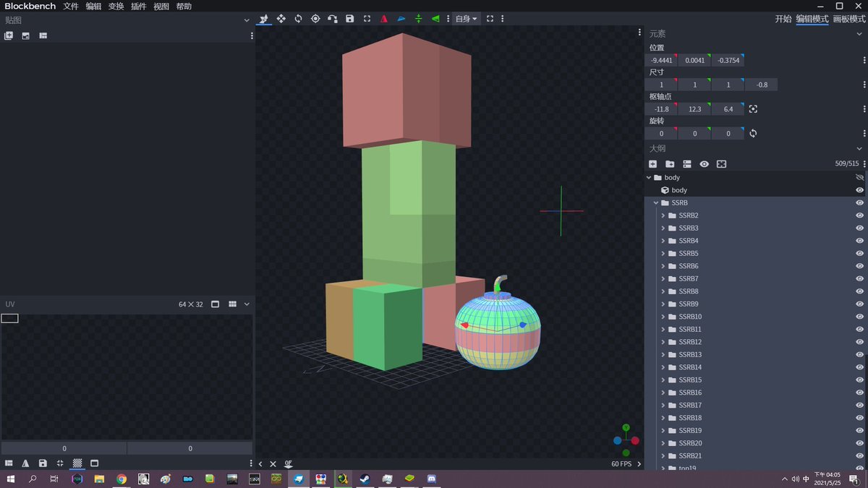Hide the SSRB group

[x=860, y=203]
